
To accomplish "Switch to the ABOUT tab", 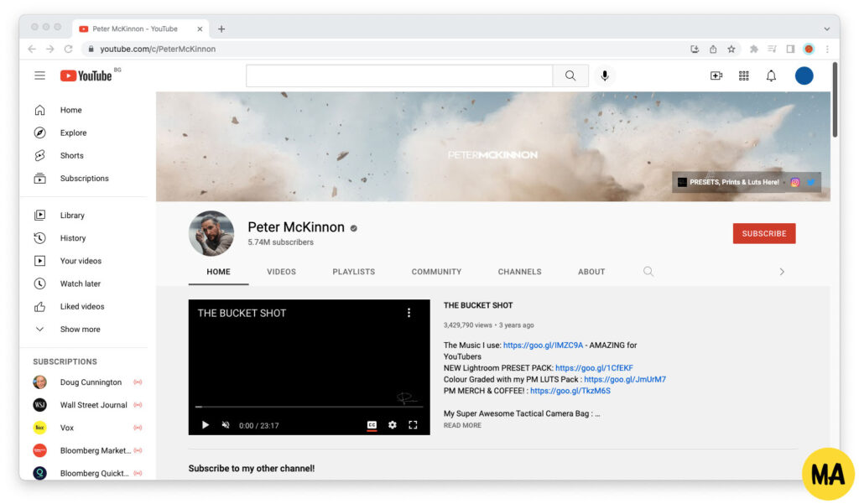I will [x=591, y=272].
